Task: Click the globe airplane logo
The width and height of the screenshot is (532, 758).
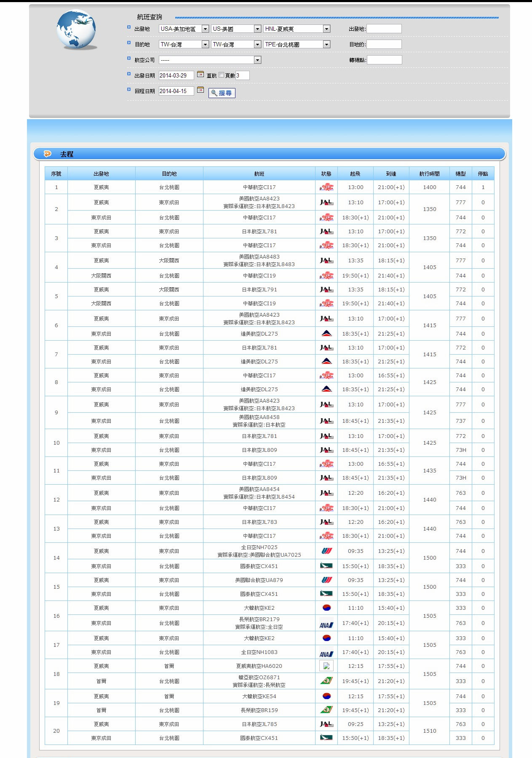Action: pyautogui.click(x=77, y=29)
